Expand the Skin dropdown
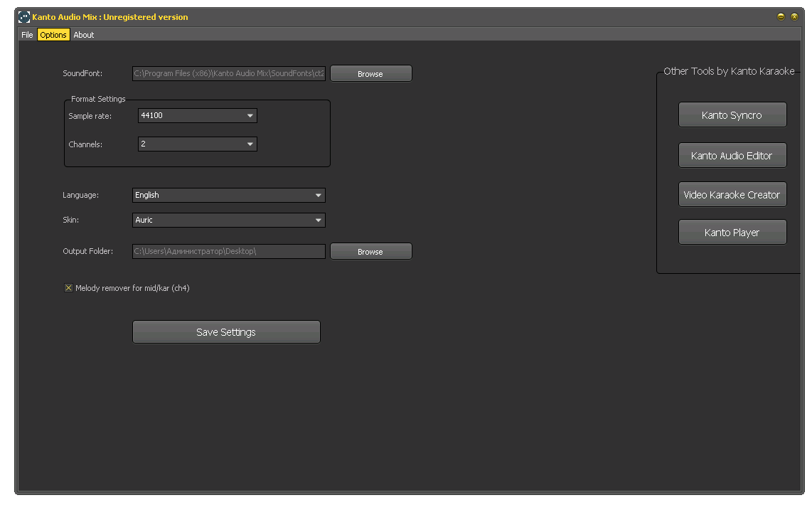 click(229, 220)
